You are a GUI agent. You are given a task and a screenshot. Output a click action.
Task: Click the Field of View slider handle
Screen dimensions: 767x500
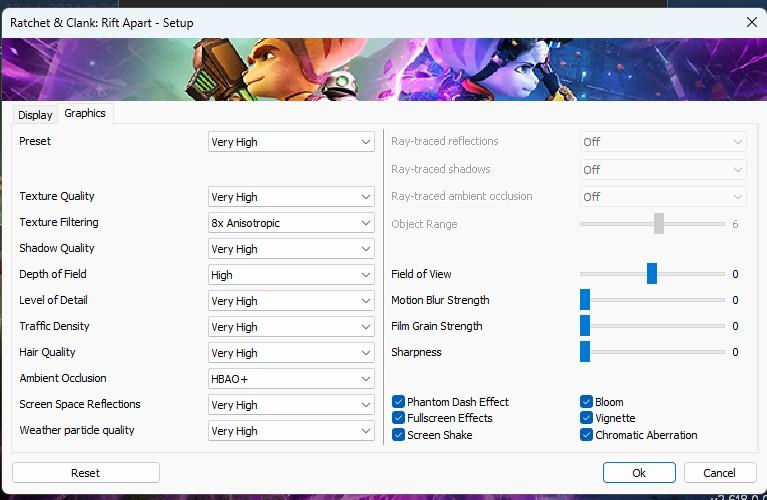(652, 274)
